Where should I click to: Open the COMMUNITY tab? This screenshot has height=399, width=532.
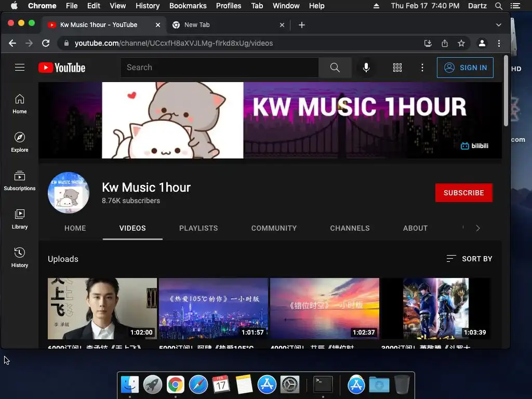274,229
